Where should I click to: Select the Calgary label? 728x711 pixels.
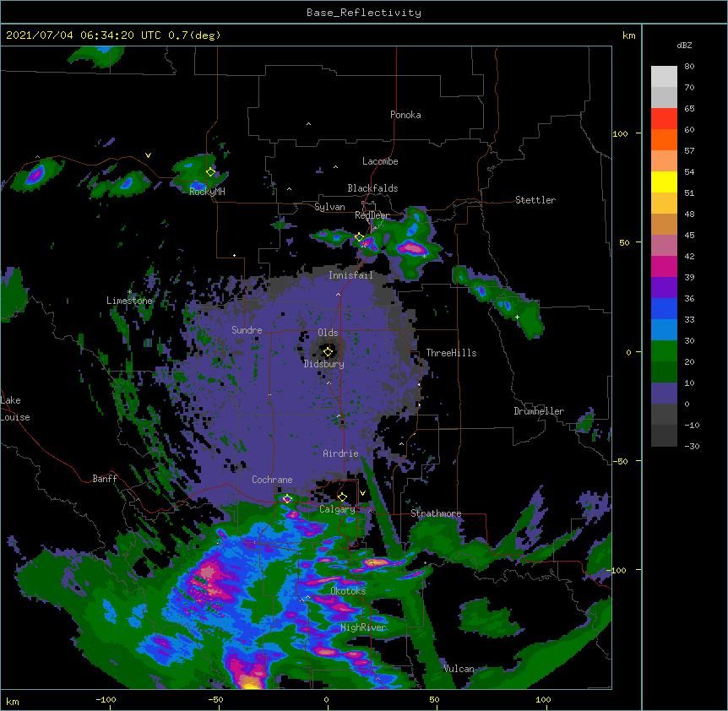tap(337, 509)
